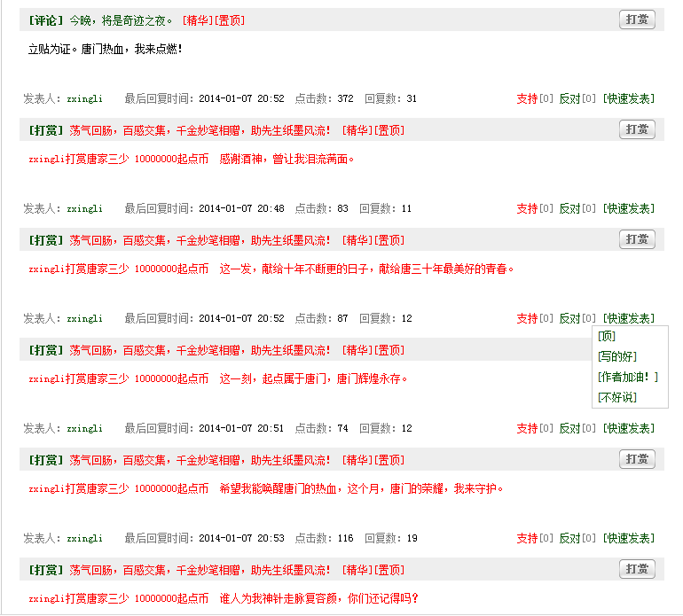The image size is (683, 616).
Task: Click 支持 in the row with 83 clicks
Action: tap(527, 209)
